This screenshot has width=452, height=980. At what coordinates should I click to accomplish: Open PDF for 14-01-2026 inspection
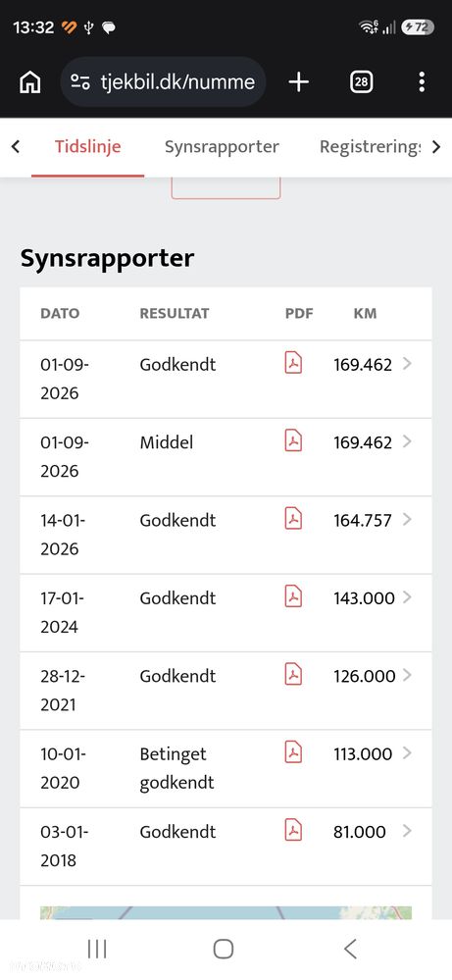point(293,519)
